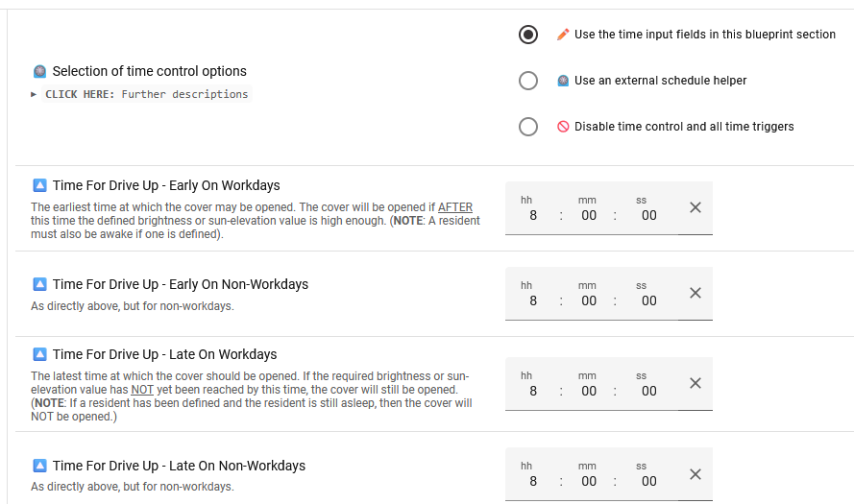Click seconds field for Early On Non-Workdays

pyautogui.click(x=648, y=301)
